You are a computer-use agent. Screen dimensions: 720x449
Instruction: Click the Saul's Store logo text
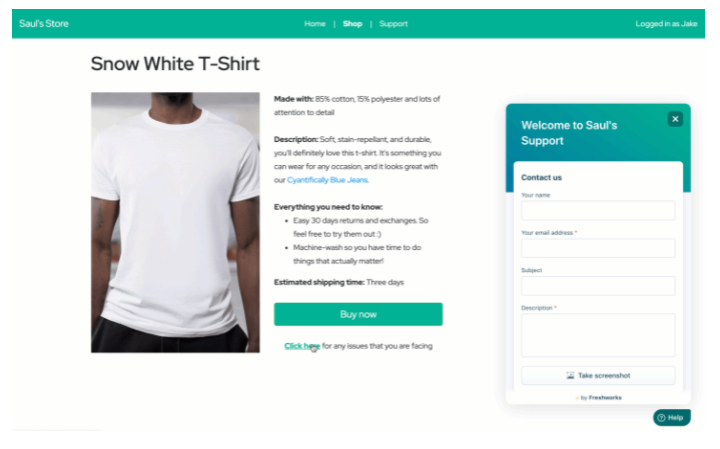(x=44, y=23)
